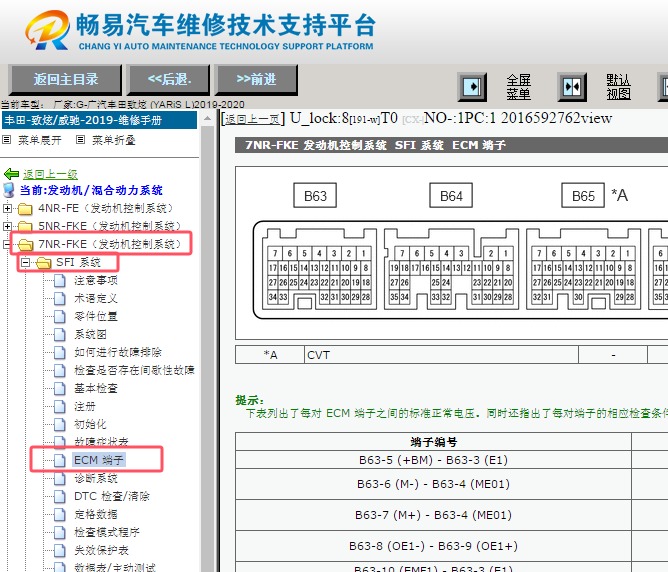The width and height of the screenshot is (668, 572).
Task: Click the 全屏菜单 text label
Action: [x=518, y=87]
